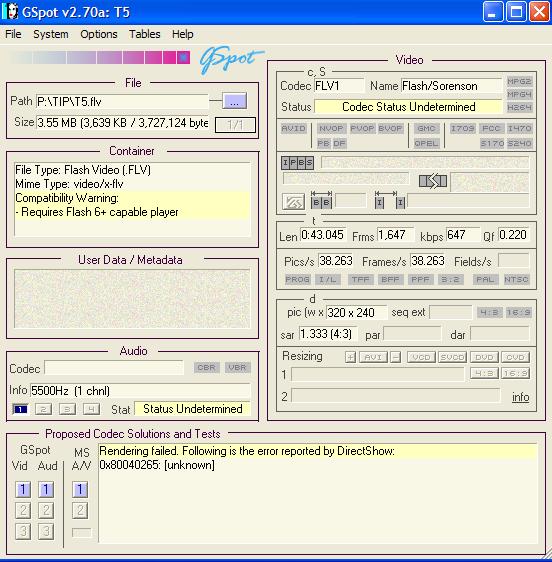Click the B-B frame distance icon
Image resolution: width=552 pixels, height=562 pixels.
point(321,200)
